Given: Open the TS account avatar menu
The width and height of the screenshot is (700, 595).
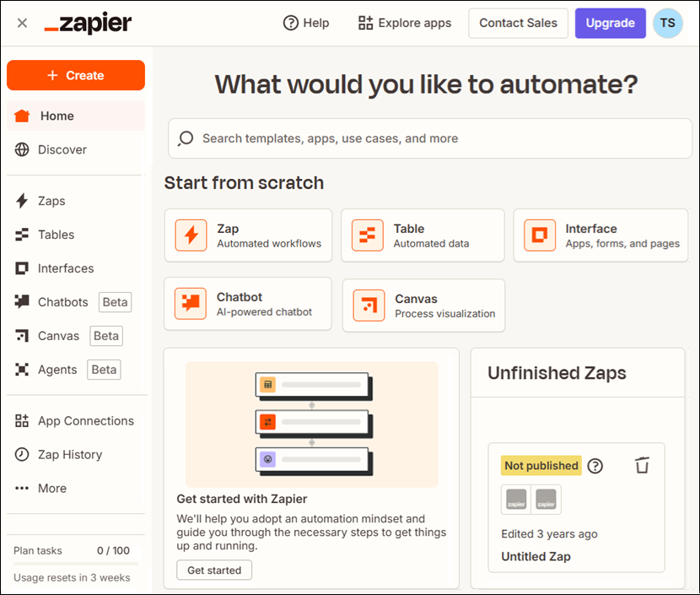Looking at the screenshot, I should coord(667,23).
